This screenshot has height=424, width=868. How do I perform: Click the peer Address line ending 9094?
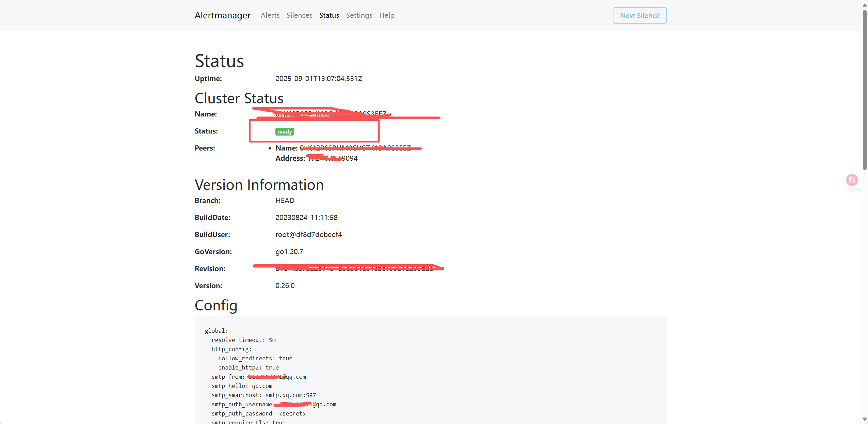[316, 158]
